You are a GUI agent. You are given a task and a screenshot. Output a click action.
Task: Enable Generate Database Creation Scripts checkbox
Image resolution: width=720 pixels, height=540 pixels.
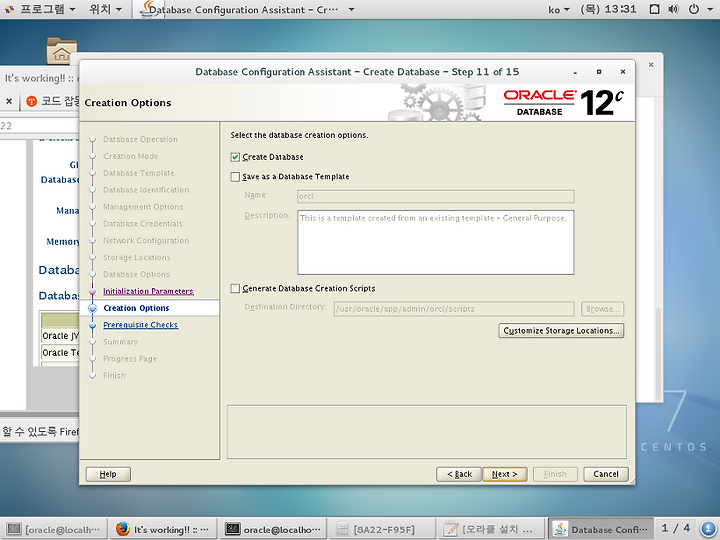(x=235, y=288)
